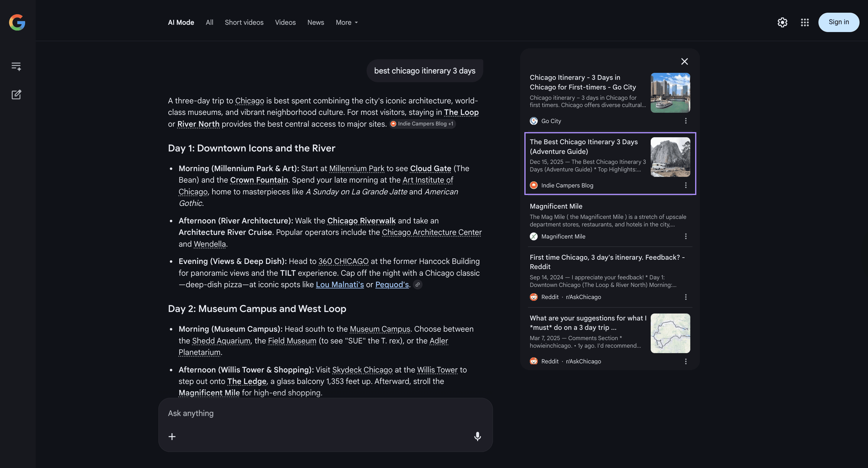Screen dimensions: 868x468
Task: Open 'First time Chicago, 3 day's itinerary' result
Action: pyautogui.click(x=607, y=262)
